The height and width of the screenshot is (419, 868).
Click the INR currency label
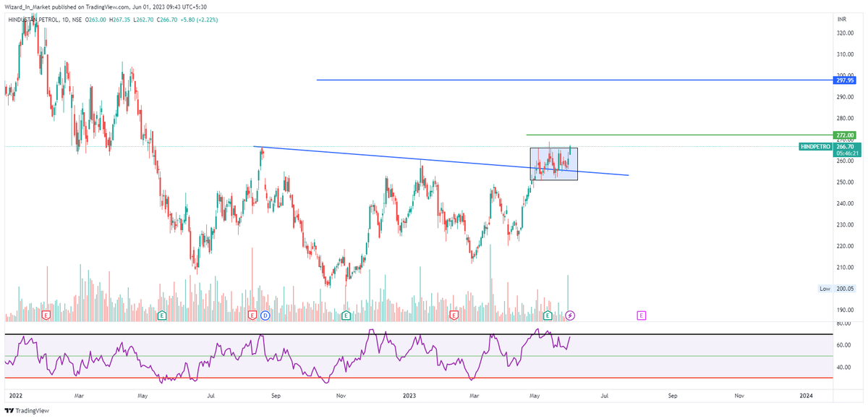[x=841, y=19]
